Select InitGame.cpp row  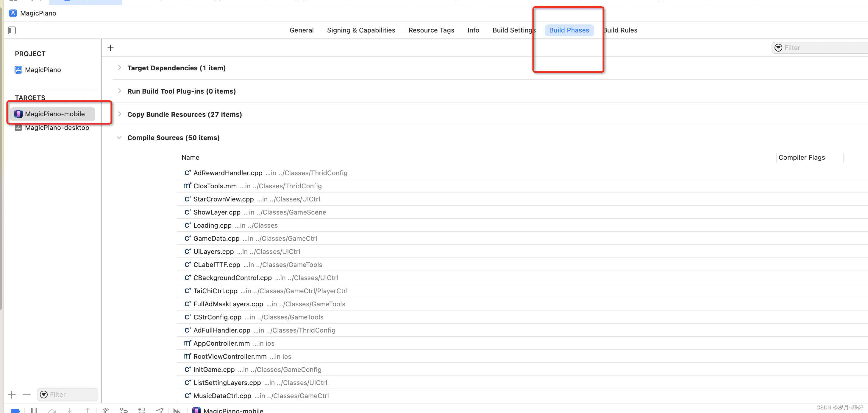tap(522, 369)
